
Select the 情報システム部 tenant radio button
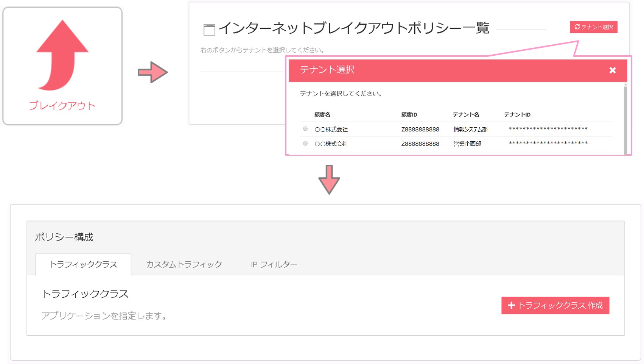point(305,129)
